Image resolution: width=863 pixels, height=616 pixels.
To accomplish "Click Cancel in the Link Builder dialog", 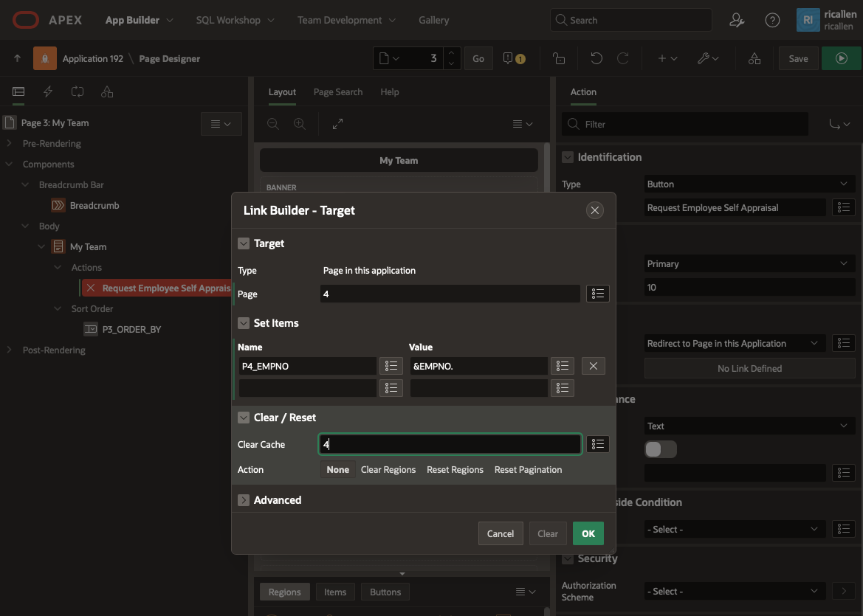I will click(500, 533).
